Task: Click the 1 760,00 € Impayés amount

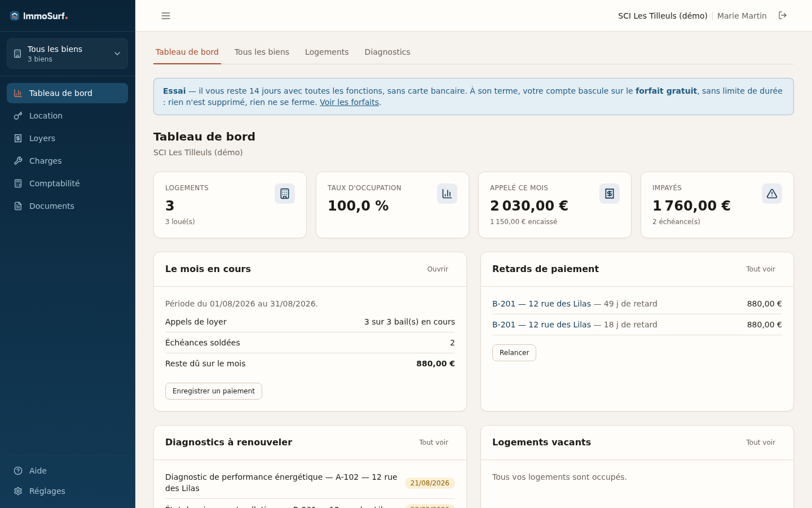Action: click(691, 206)
